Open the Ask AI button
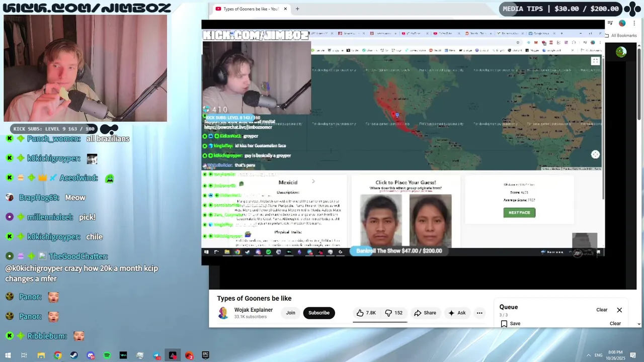The image size is (644, 362). coord(457,313)
